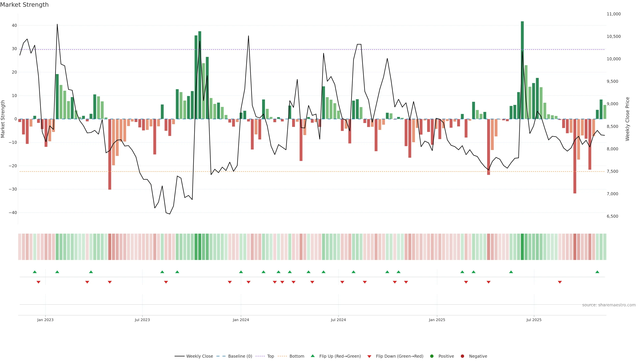Image resolution: width=644 pixels, height=362 pixels.
Task: Click the rightmost green flip-up triangle marker
Action: [597, 272]
